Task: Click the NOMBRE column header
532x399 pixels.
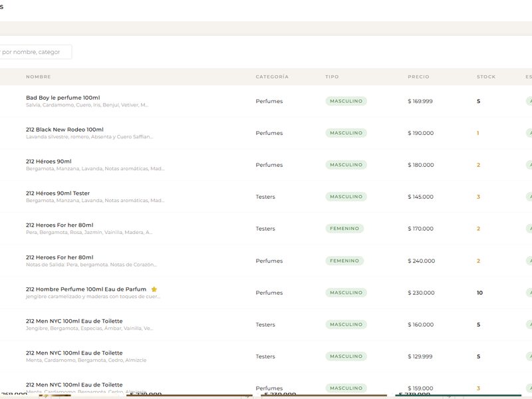Action: click(x=39, y=76)
